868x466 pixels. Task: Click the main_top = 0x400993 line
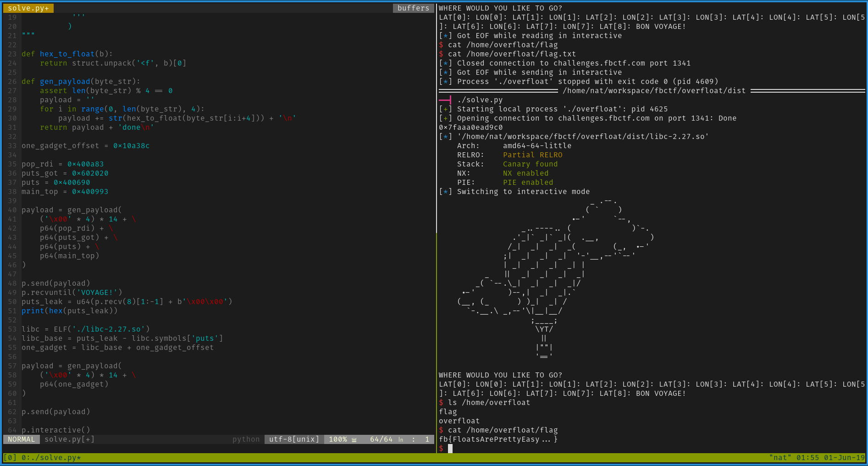pyautogui.click(x=65, y=192)
